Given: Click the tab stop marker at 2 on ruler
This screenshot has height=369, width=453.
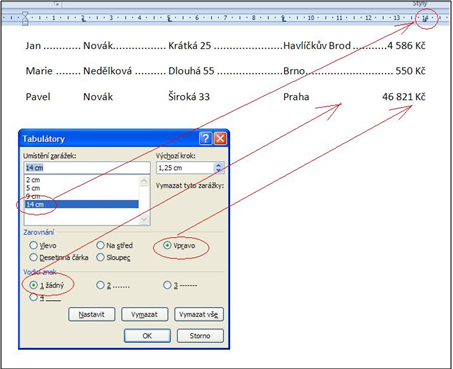Looking at the screenshot, I should click(83, 20).
